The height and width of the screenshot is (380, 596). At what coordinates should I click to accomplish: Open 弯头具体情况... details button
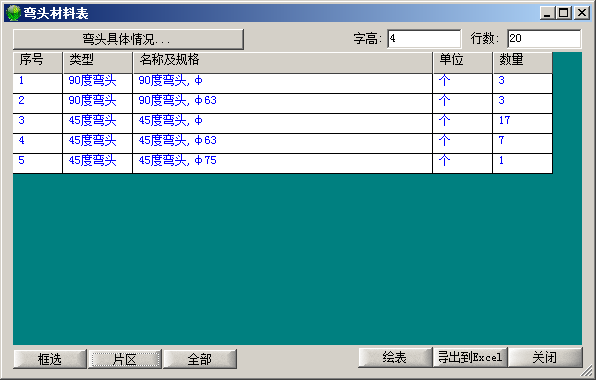(x=128, y=39)
